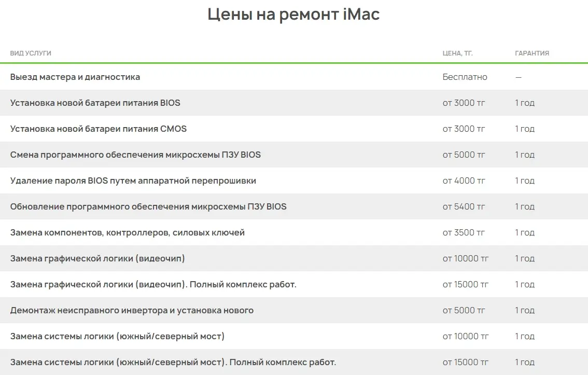588x375 pixels.
Task: Click the "от 3500 тг" price
Action: [x=464, y=233]
